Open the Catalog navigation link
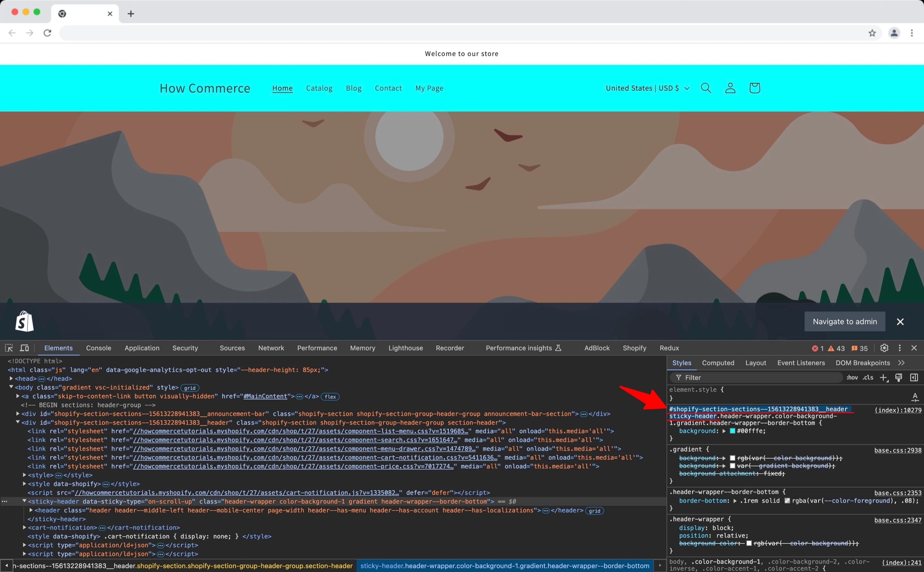Screen dimensions: 924x572 tap(319, 88)
